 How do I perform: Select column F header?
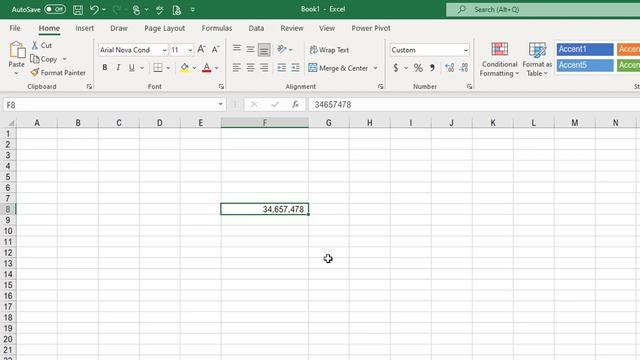(x=264, y=122)
